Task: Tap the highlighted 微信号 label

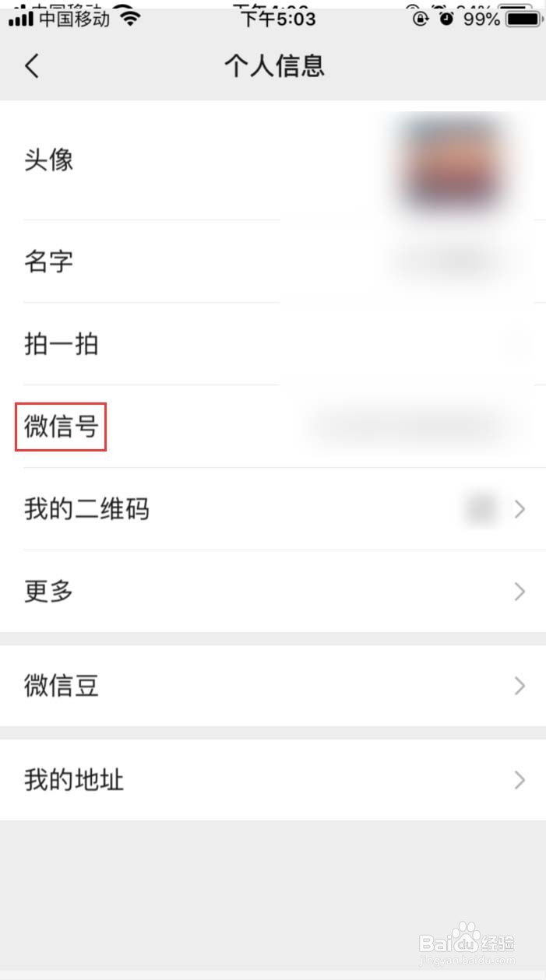Action: [61, 427]
